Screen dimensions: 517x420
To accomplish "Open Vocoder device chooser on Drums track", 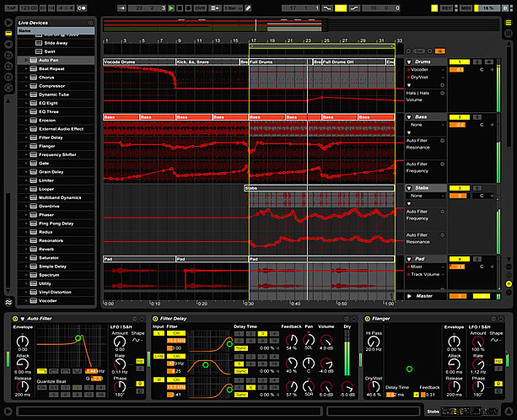I will 426,69.
